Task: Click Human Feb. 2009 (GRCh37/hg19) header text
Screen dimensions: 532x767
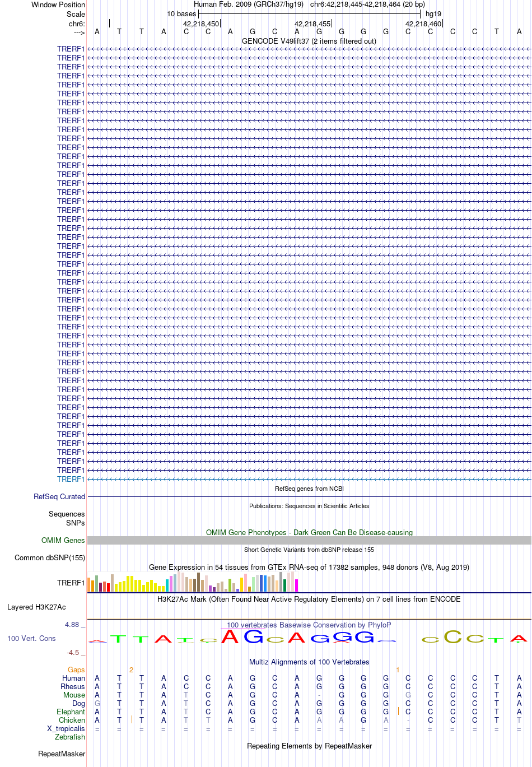Action: tap(249, 4)
